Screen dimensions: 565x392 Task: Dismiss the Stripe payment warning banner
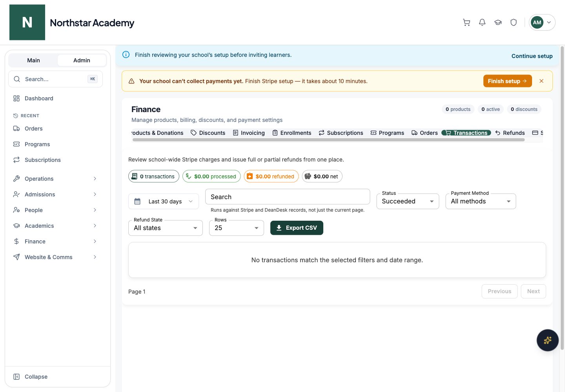pyautogui.click(x=541, y=81)
